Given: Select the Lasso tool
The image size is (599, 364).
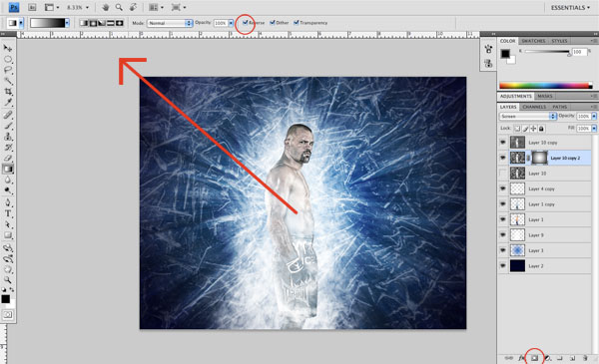Looking at the screenshot, I should (8, 70).
